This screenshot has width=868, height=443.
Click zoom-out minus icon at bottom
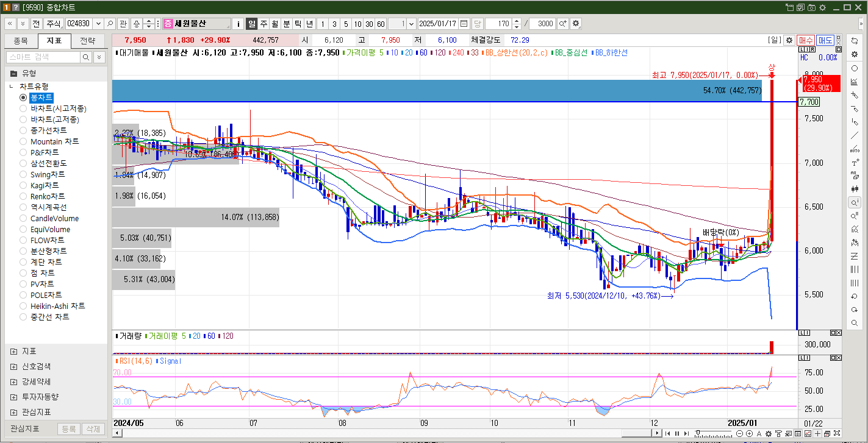740,434
